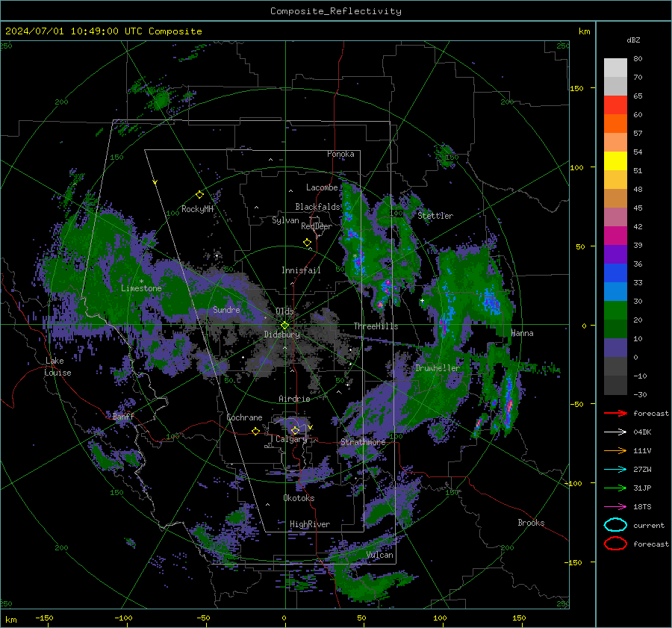672x628 pixels.
Task: Click the Sundre label
Action: (226, 309)
